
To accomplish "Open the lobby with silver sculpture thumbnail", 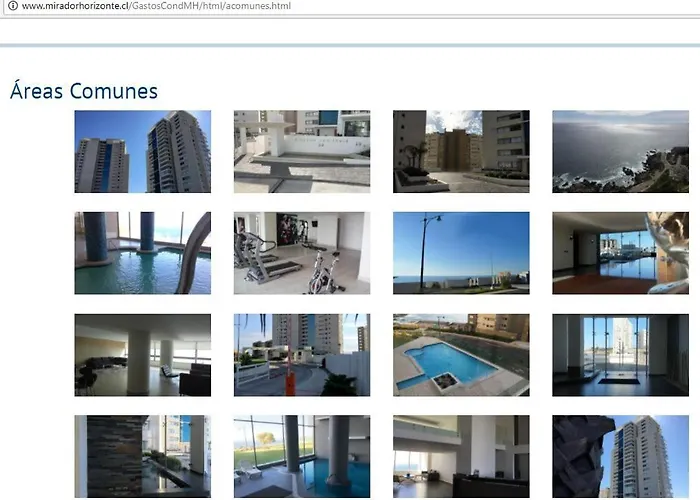I will coord(621,253).
